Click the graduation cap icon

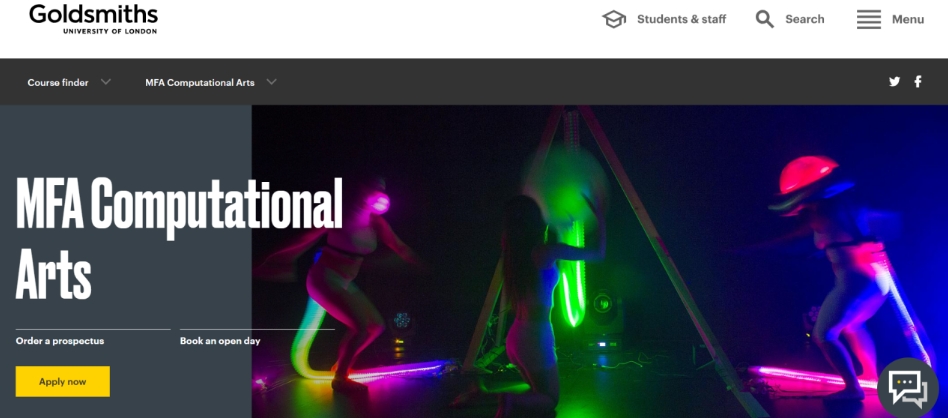point(614,19)
